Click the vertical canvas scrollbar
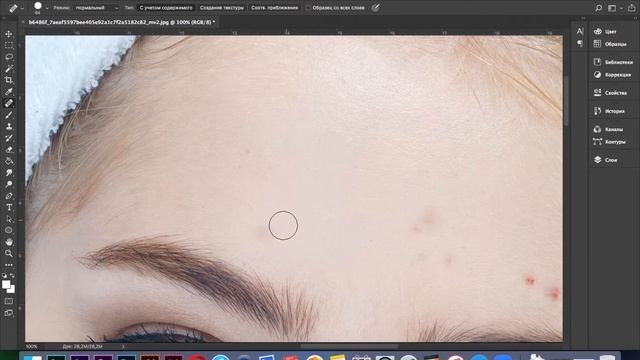The width and height of the screenshot is (640, 360). pos(566,100)
